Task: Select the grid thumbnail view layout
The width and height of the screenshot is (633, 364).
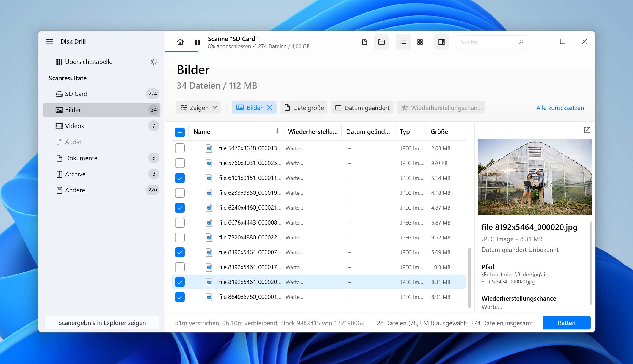Action: point(420,42)
